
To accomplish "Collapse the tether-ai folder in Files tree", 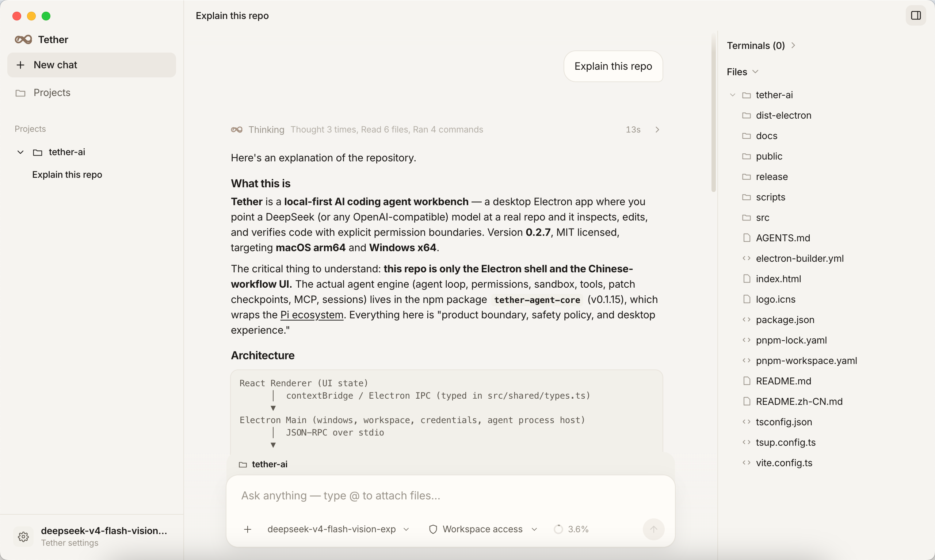I will 732,95.
